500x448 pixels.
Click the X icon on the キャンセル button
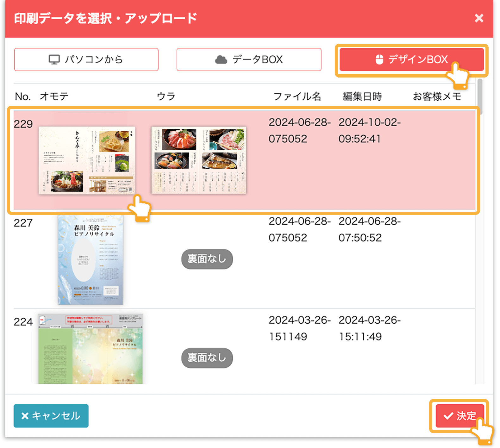(25, 416)
